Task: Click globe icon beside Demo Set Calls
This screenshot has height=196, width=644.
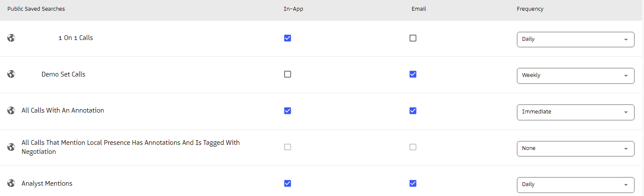Action: [x=11, y=74]
